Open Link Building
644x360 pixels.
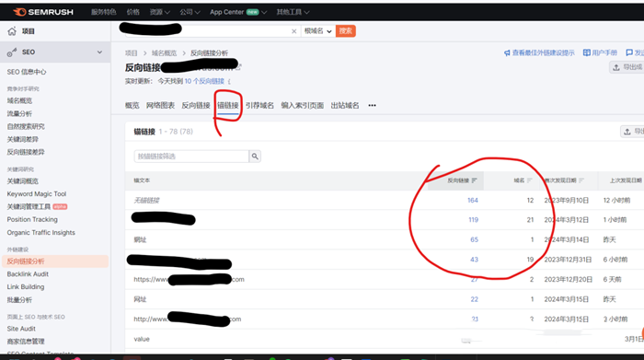click(x=26, y=287)
